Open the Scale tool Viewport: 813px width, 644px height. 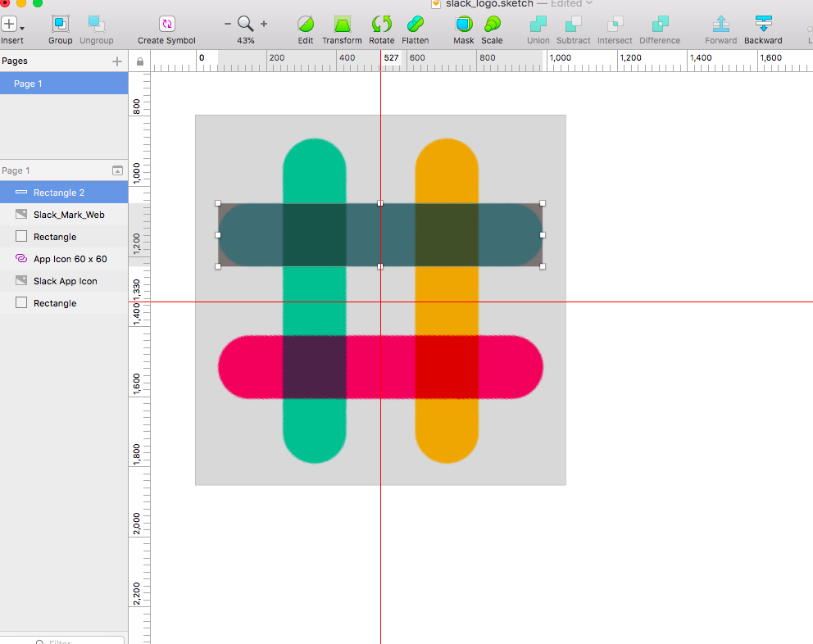(492, 24)
